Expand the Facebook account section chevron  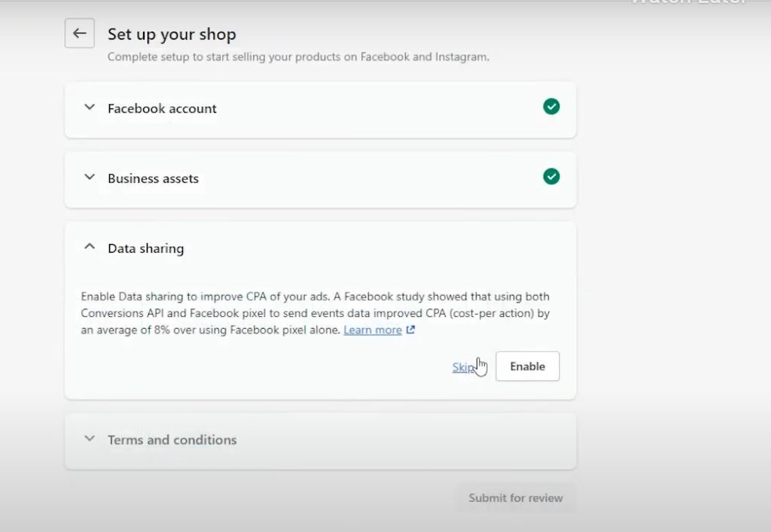(x=90, y=108)
